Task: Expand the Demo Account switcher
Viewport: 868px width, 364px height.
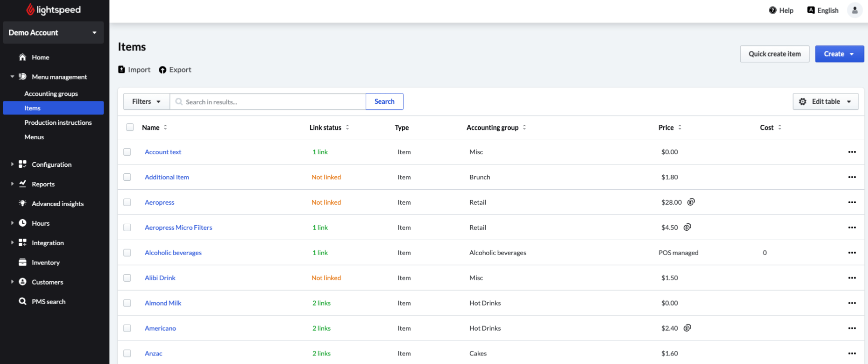Action: [x=53, y=33]
